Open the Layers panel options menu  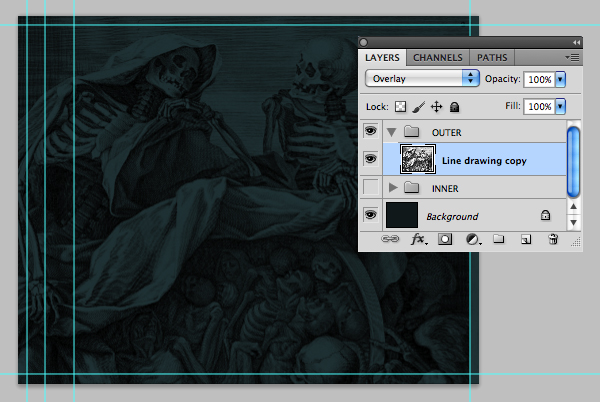pos(572,58)
